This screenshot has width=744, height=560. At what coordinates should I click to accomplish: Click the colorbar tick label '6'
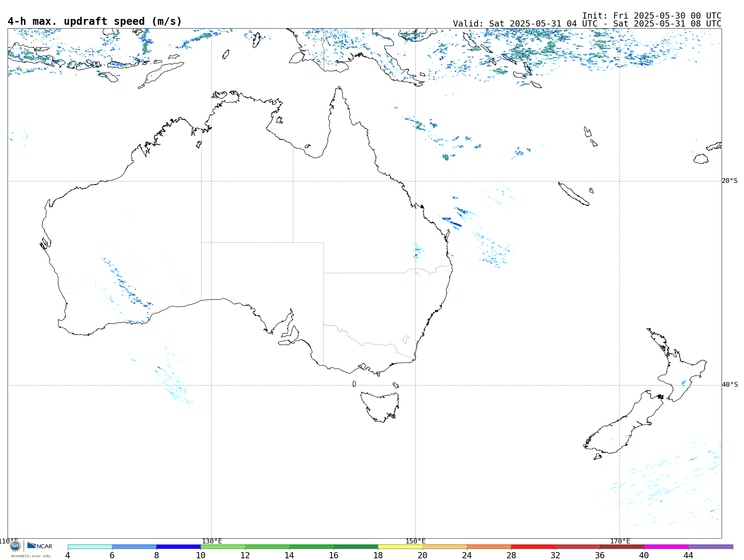(112, 556)
